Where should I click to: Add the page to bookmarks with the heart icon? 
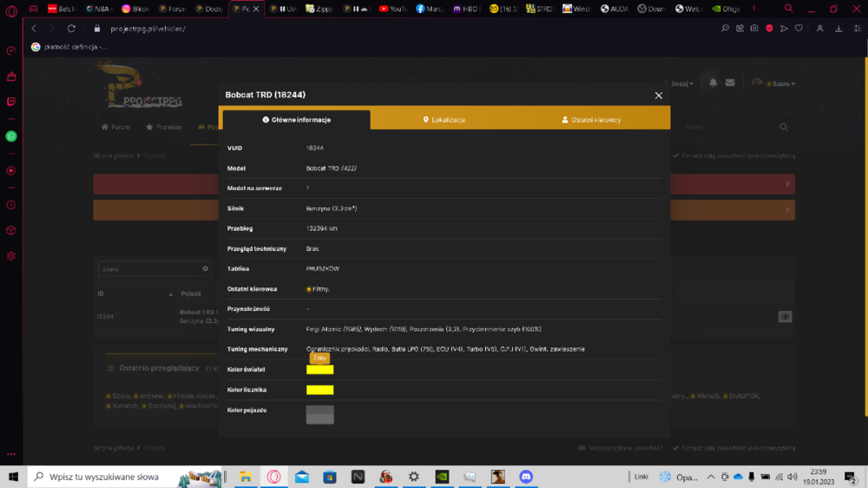(799, 29)
